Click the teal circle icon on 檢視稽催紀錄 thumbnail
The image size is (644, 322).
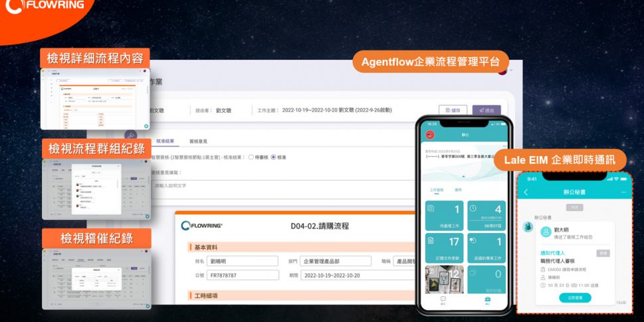tap(146, 305)
